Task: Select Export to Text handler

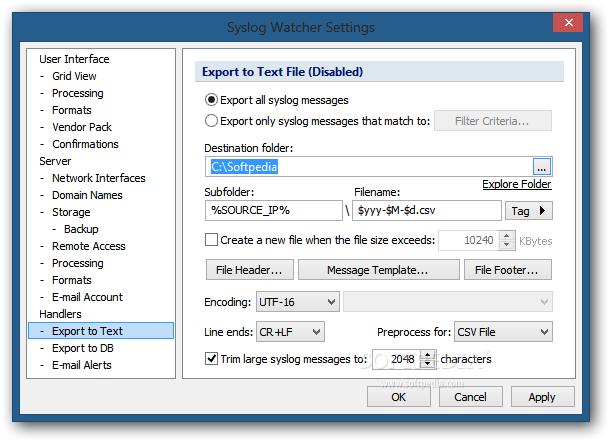Action: tap(101, 331)
